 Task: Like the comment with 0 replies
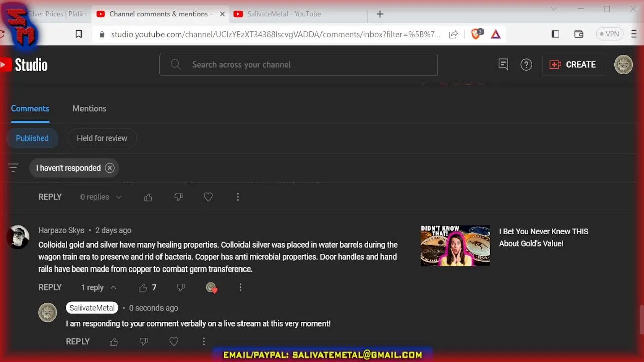(x=148, y=197)
